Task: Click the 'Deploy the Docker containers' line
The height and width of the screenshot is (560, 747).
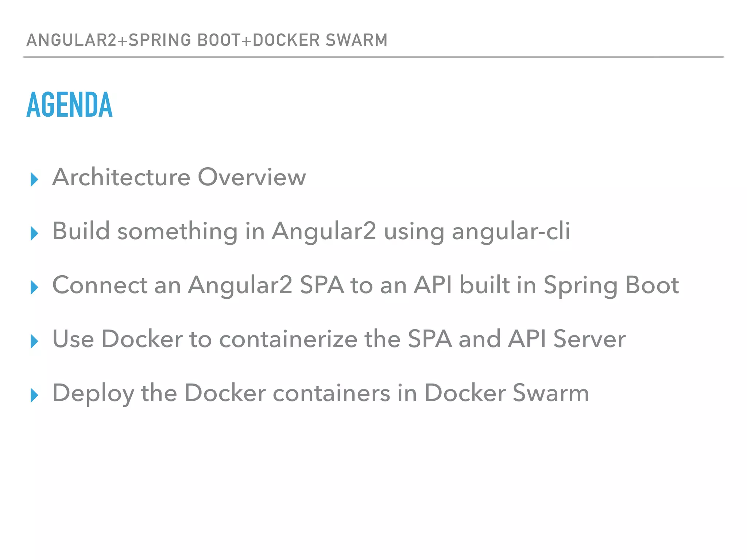Action: pos(321,394)
